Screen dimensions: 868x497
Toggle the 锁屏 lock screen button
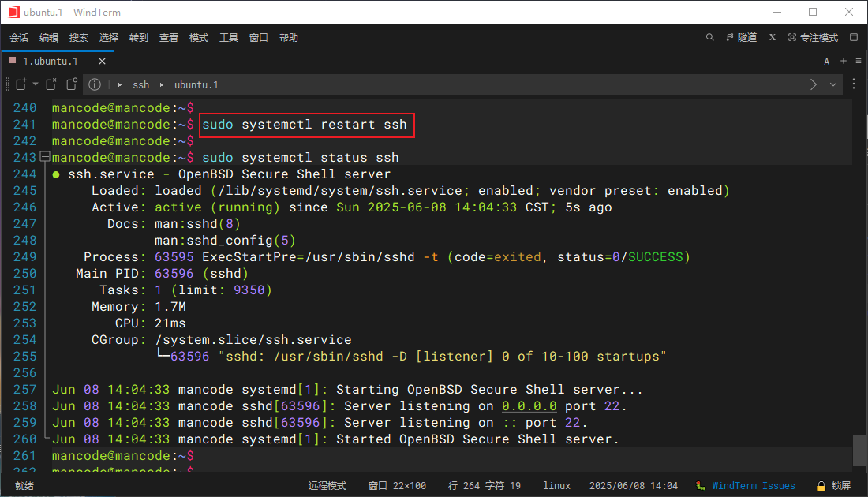pyautogui.click(x=835, y=486)
